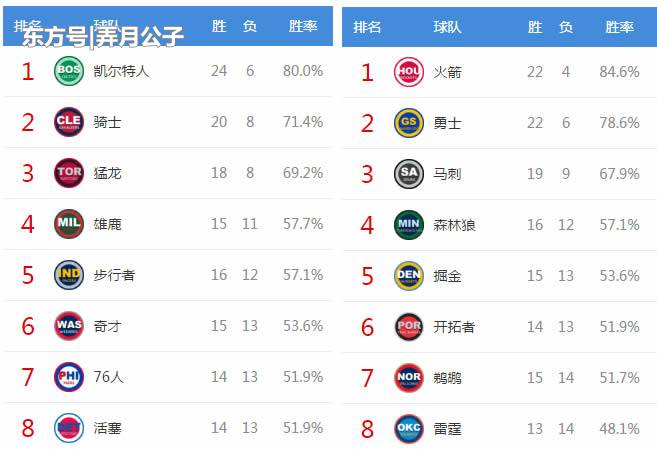The image size is (657, 450).
Task: Click the Indiana Pacers IND logo
Action: tap(68, 275)
